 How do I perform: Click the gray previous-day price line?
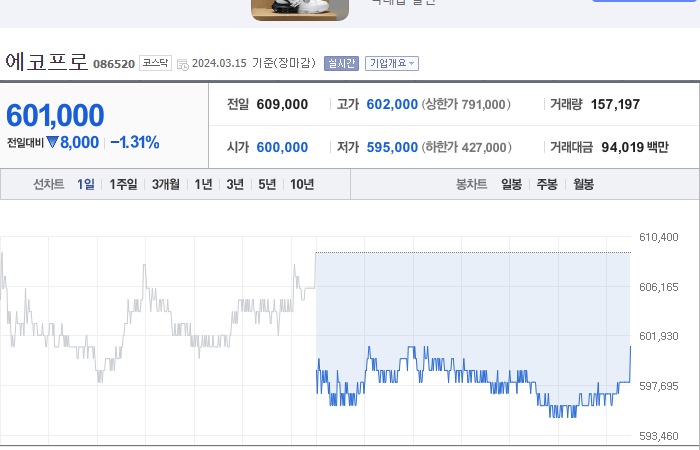click(x=156, y=317)
